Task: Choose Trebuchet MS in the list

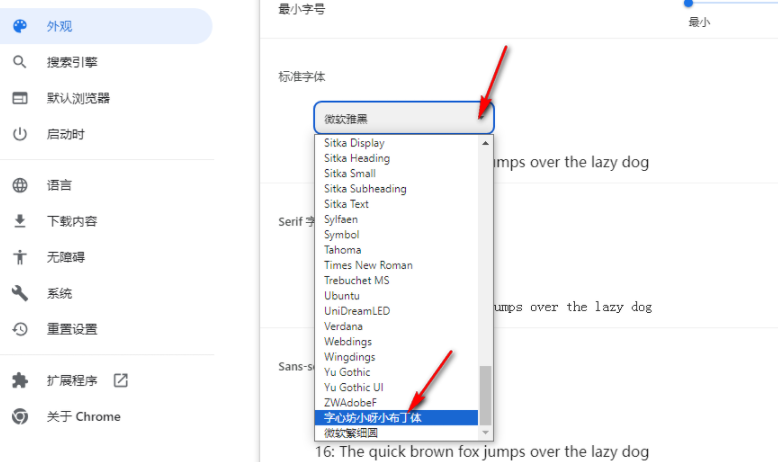Action: [396, 280]
